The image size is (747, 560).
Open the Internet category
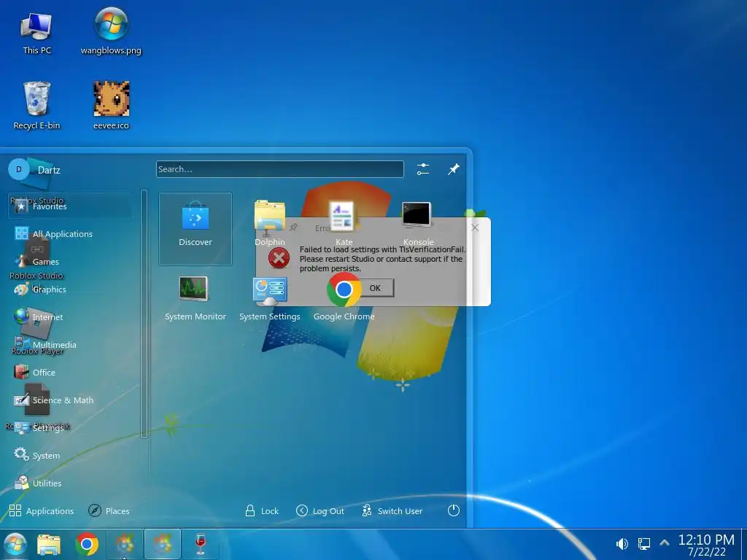pos(69,316)
